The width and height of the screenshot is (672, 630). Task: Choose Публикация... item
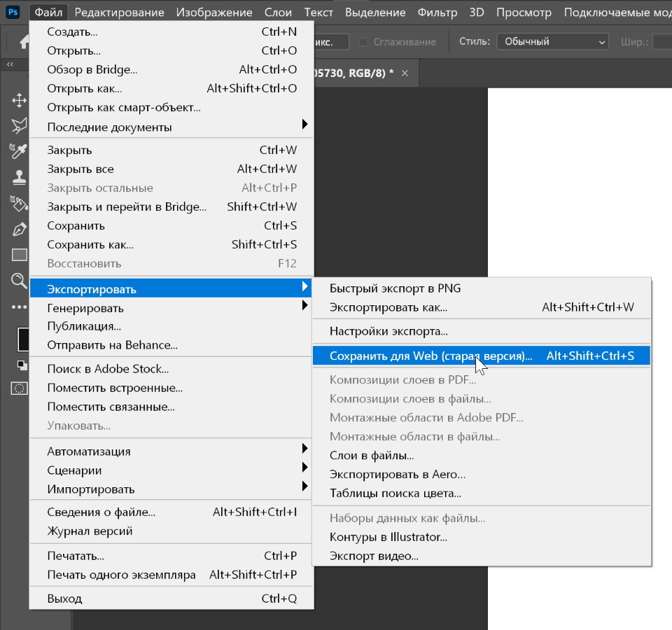pos(171,326)
